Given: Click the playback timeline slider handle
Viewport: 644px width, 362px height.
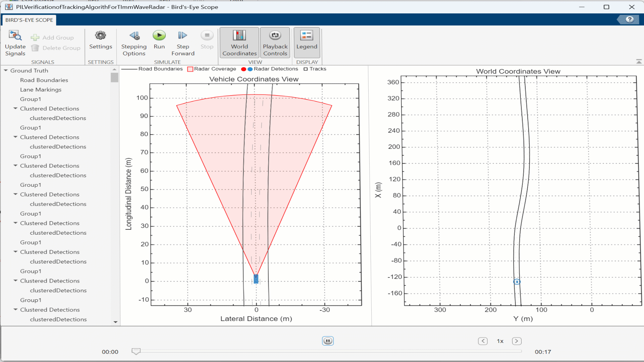Looking at the screenshot, I should 136,351.
